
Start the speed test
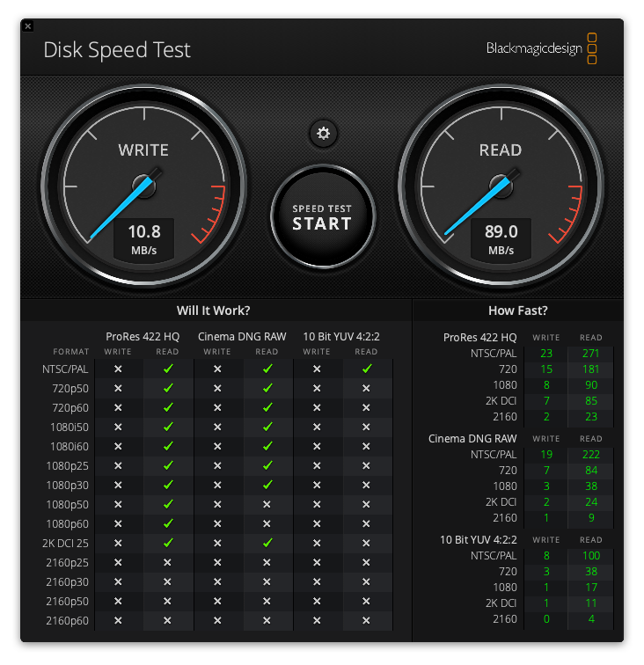point(323,216)
